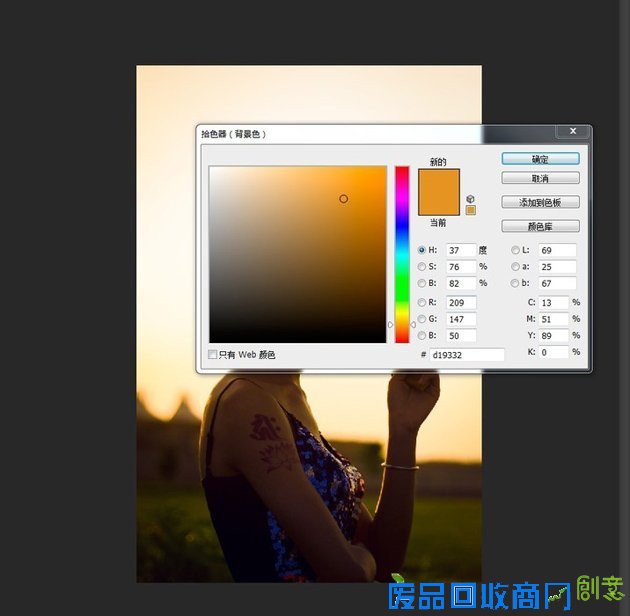Click the circle marker in the color field
Screen dimensions: 630x616
click(x=344, y=199)
